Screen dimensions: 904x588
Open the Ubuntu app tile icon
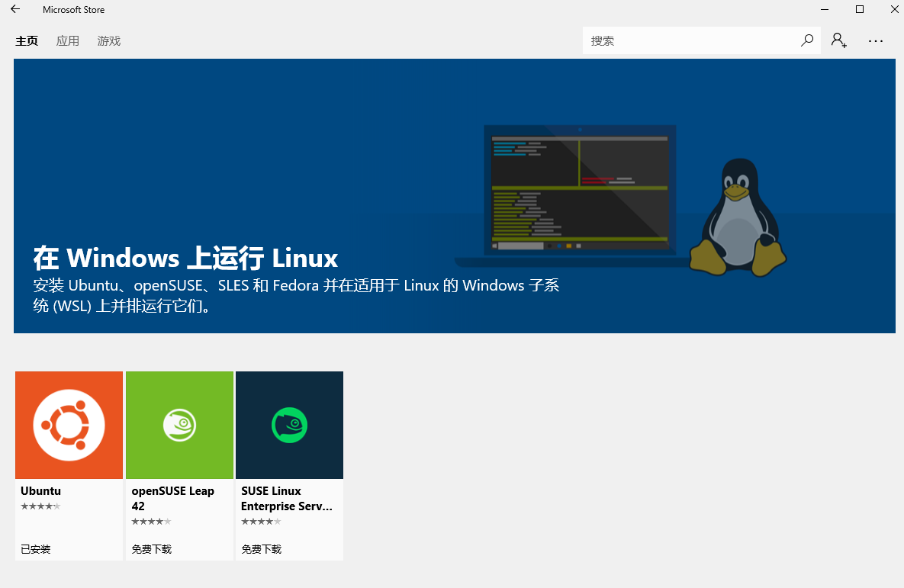[69, 425]
